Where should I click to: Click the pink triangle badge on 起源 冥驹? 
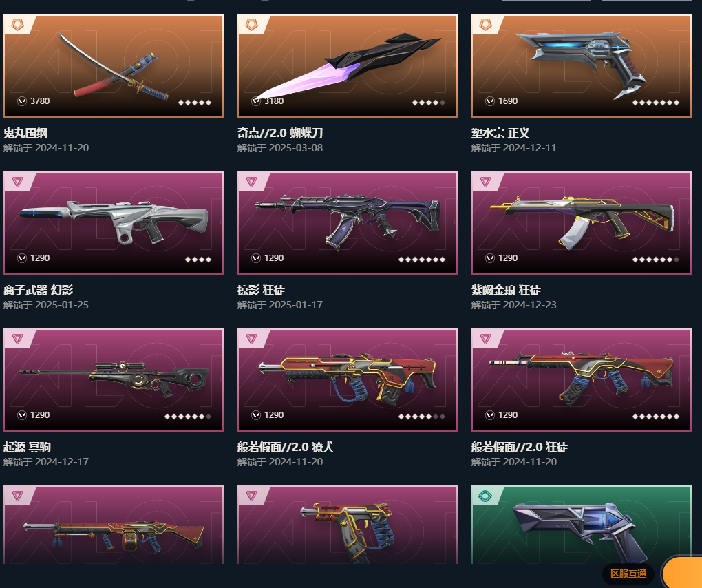coord(17,339)
